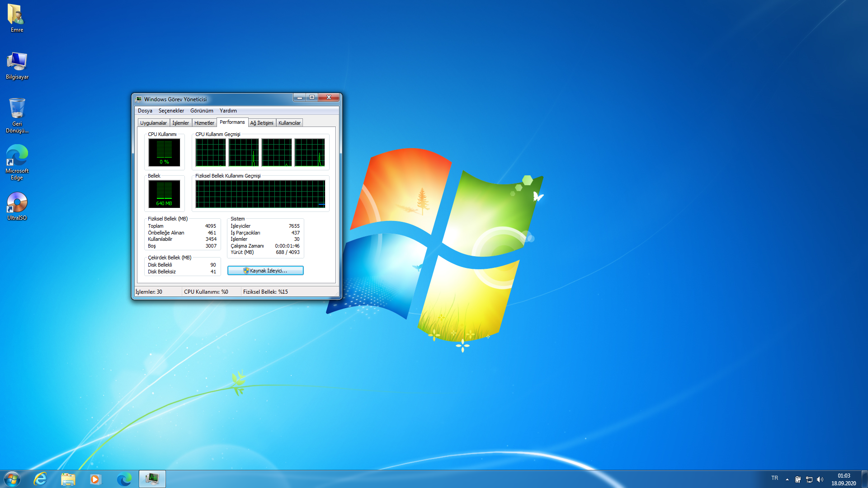Switch to the Uygulamalar tab
This screenshot has width=868, height=488.
click(153, 123)
